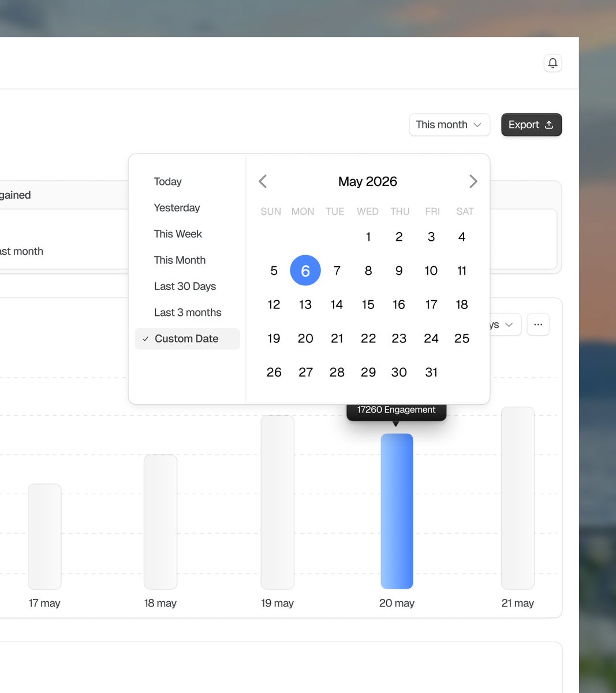Click the 19 may chart bar
This screenshot has width=616, height=693.
pos(277,502)
